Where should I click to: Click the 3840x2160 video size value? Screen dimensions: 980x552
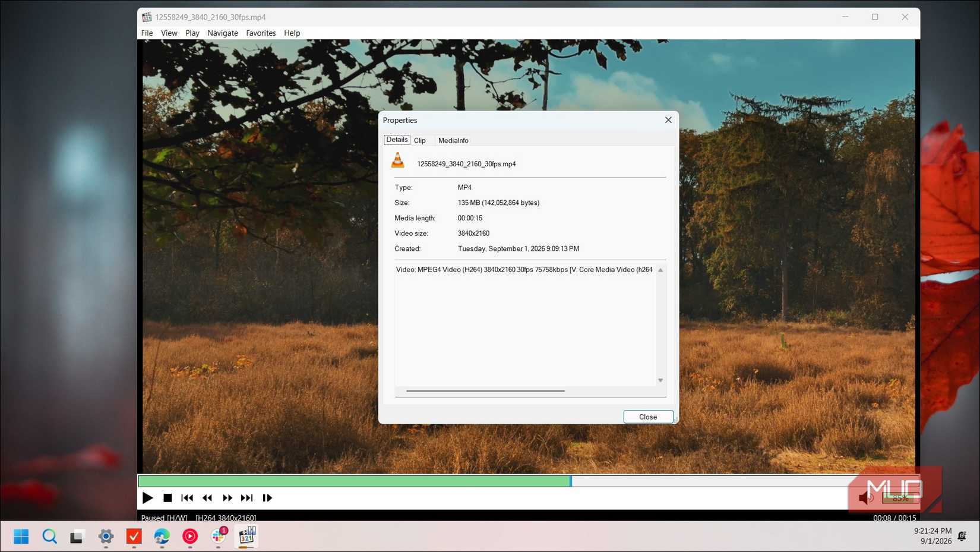(473, 234)
